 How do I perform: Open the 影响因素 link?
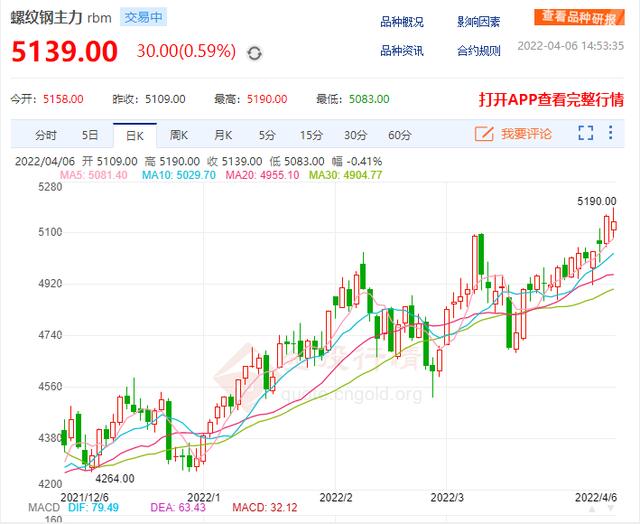point(478,22)
